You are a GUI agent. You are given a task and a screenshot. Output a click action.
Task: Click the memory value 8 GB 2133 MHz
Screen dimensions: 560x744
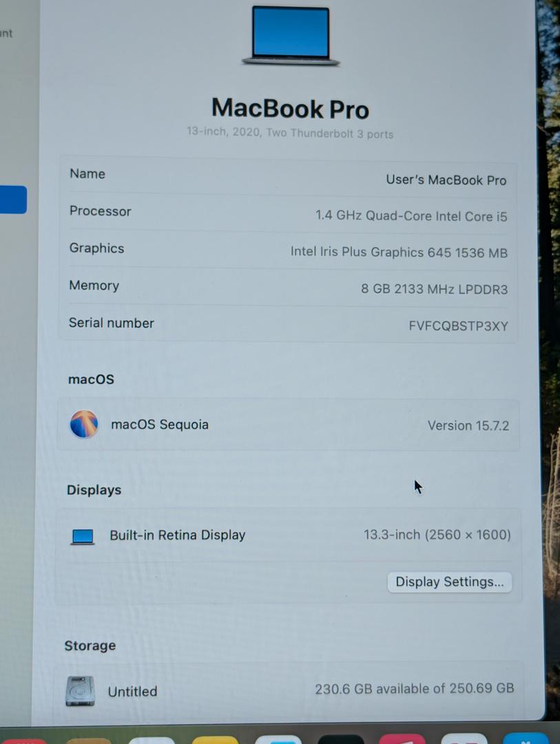point(434,289)
